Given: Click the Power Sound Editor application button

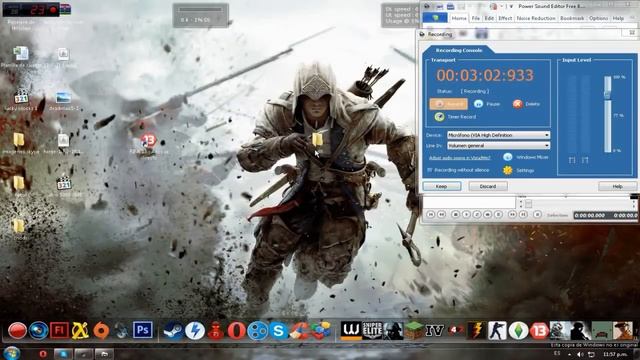Looking at the screenshot, I should 435,18.
